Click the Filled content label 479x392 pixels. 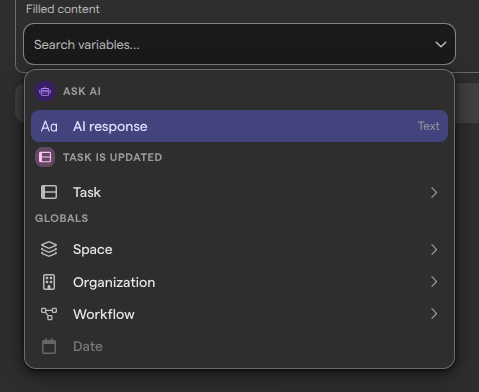click(63, 9)
